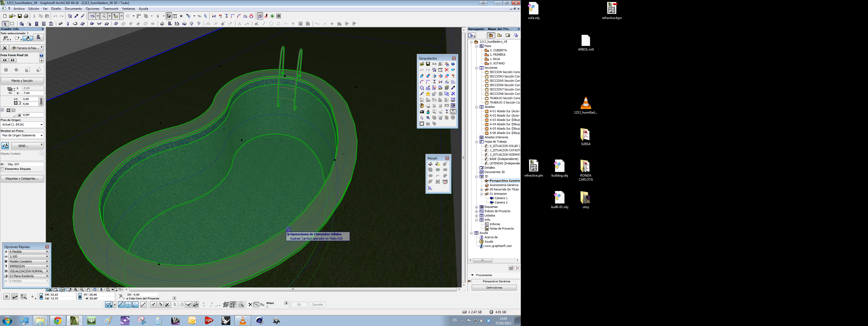The height and width of the screenshot is (326, 868).
Task: Select the Column tool
Action: (x=68, y=24)
